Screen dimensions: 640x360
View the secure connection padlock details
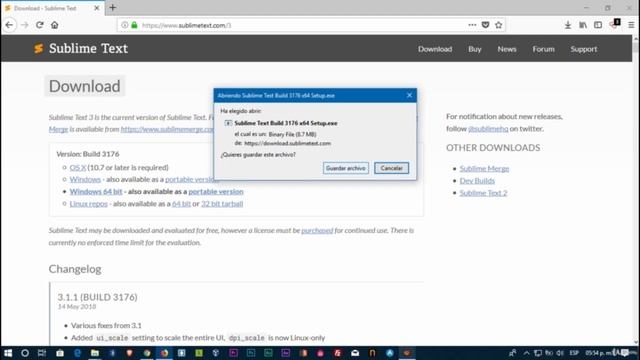[134, 25]
